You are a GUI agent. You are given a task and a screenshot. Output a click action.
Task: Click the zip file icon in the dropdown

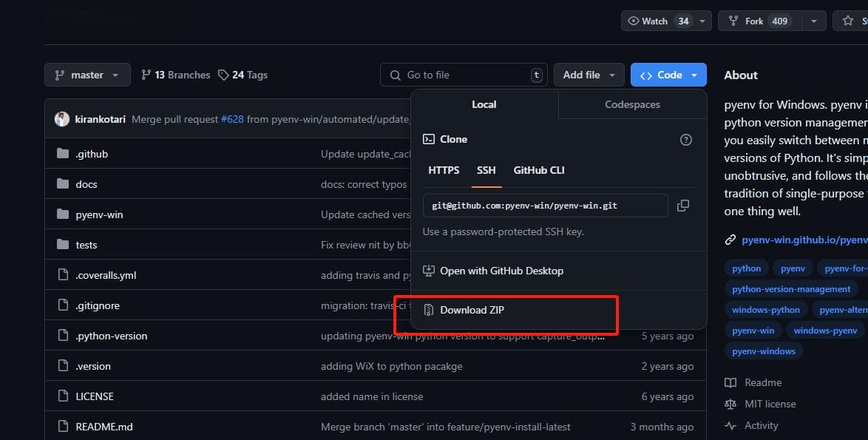click(429, 310)
